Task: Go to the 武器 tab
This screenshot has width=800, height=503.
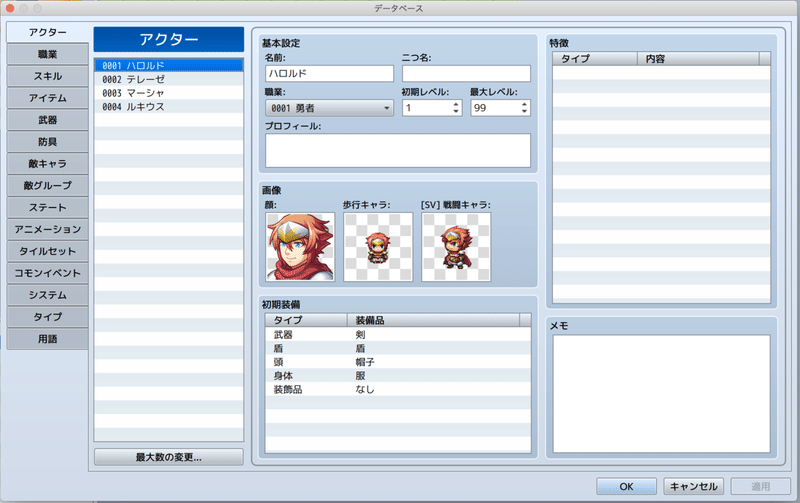Action: pyautogui.click(x=47, y=120)
